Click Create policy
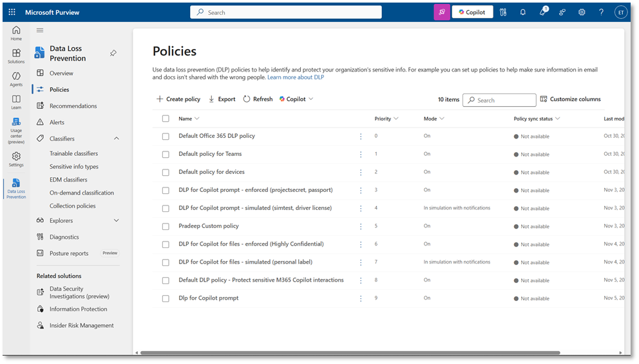Image resolution: width=639 pixels, height=364 pixels. [178, 99]
